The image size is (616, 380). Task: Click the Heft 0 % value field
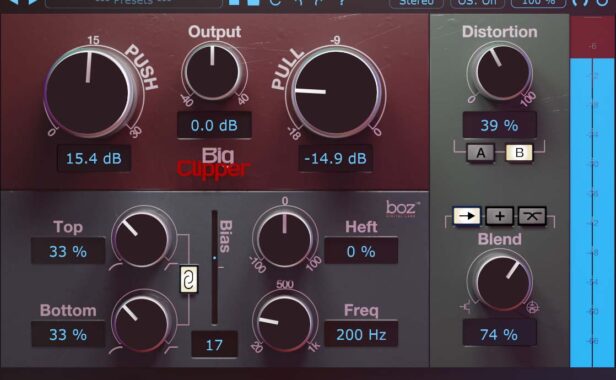pyautogui.click(x=361, y=251)
